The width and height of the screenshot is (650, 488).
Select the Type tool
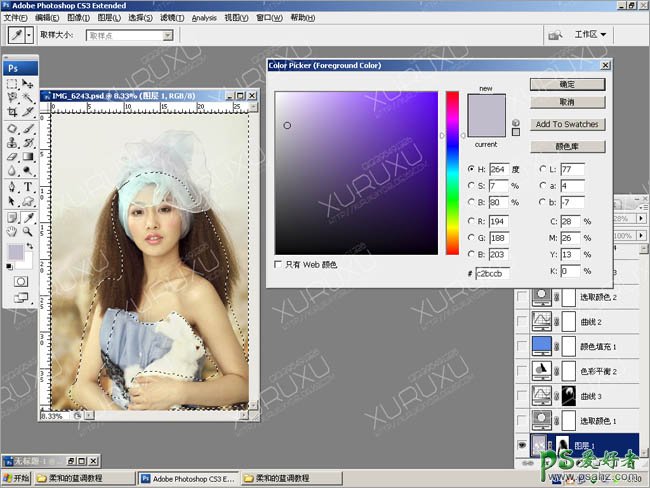click(28, 186)
